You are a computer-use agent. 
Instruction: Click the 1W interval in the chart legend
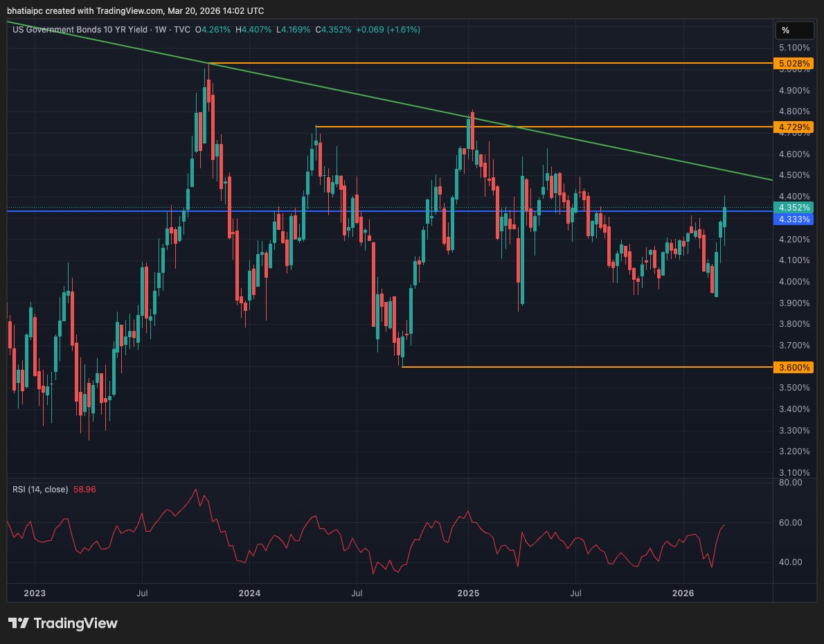point(160,30)
